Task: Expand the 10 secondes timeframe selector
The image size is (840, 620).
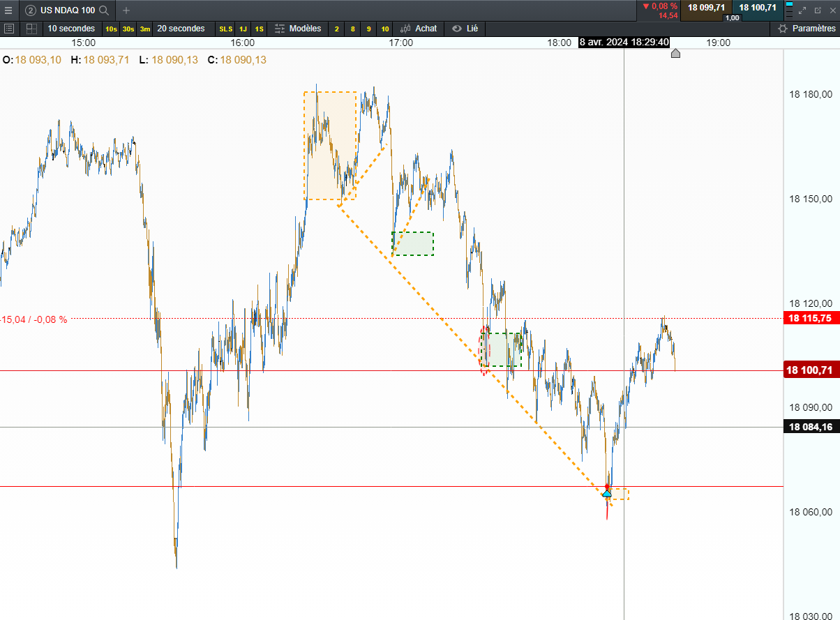Action: (71, 29)
